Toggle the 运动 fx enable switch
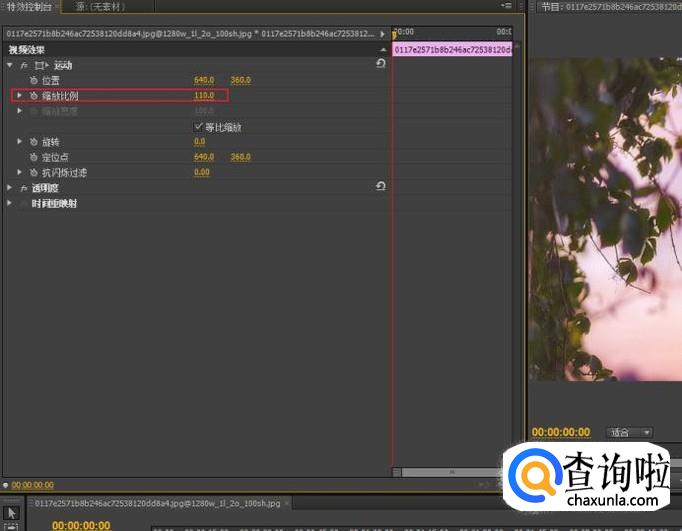The image size is (682, 531). (23, 66)
